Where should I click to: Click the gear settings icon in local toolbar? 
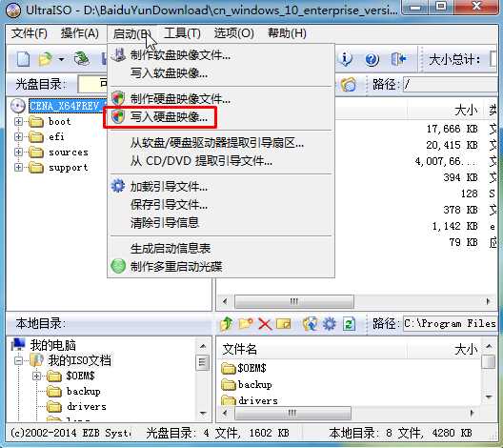point(330,323)
